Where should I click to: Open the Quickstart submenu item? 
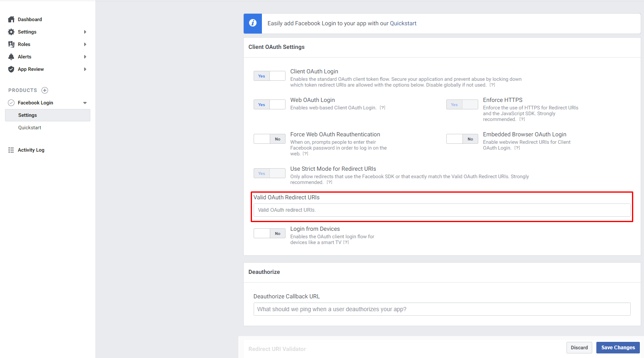pyautogui.click(x=30, y=128)
